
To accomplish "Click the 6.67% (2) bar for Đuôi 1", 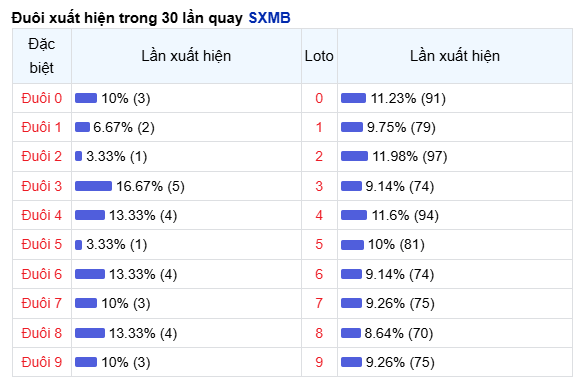I will click(x=82, y=127).
